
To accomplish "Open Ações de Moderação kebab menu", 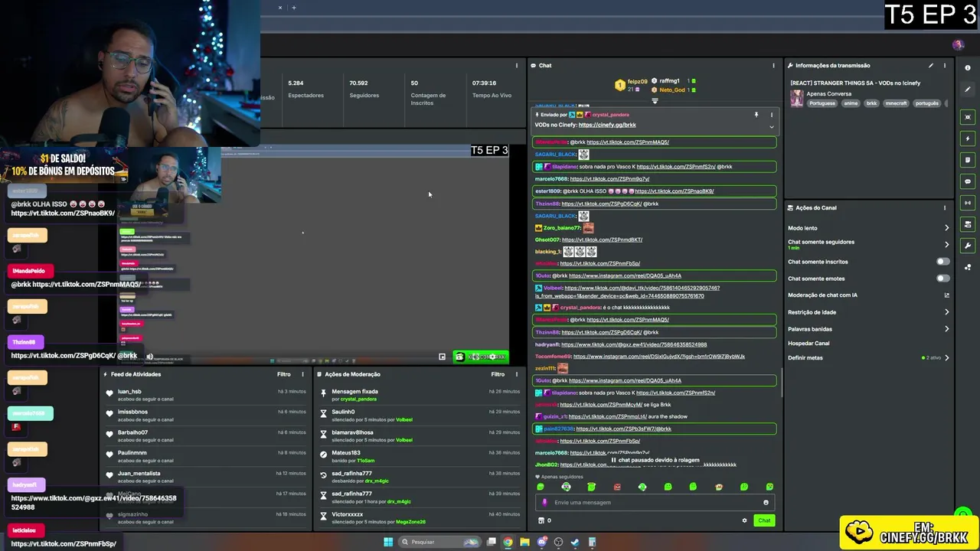I will click(516, 374).
